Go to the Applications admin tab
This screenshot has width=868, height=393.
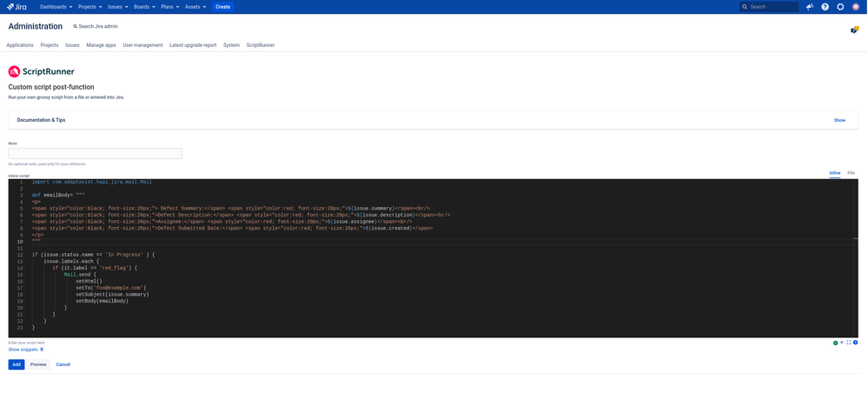pyautogui.click(x=20, y=45)
